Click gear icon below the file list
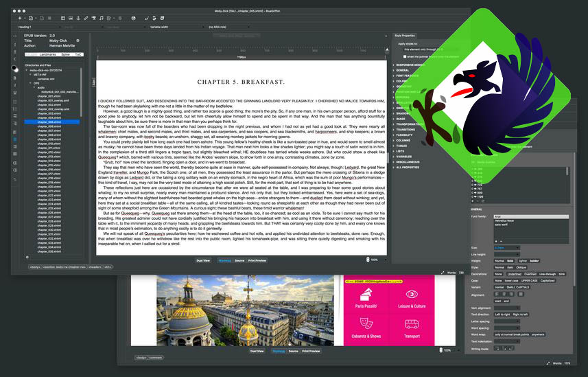This screenshot has width=588, height=377. coord(27,258)
